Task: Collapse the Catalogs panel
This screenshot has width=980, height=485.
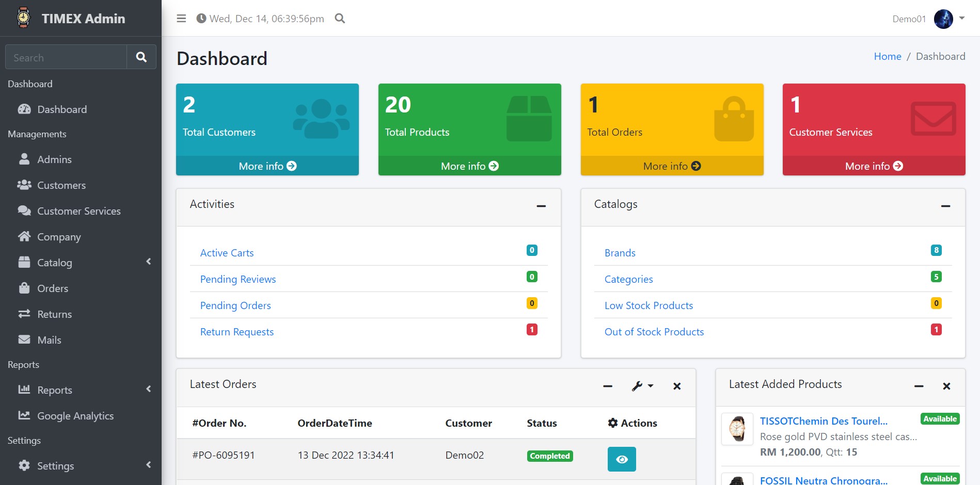Action: [945, 206]
